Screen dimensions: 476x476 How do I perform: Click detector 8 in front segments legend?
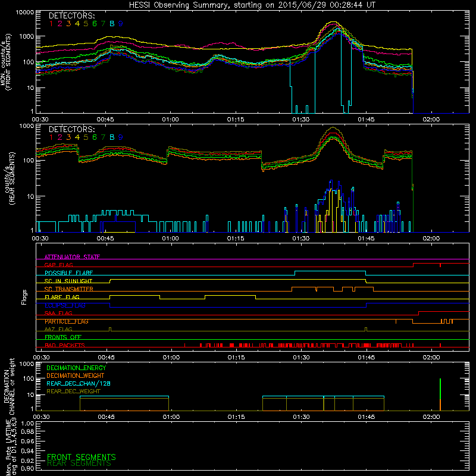click(x=112, y=24)
